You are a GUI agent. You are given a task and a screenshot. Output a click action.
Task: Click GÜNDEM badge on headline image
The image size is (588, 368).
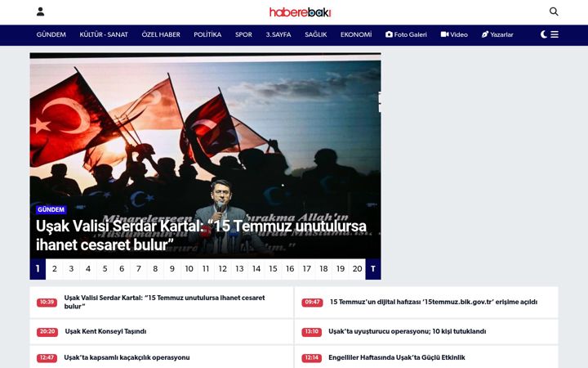(x=51, y=209)
